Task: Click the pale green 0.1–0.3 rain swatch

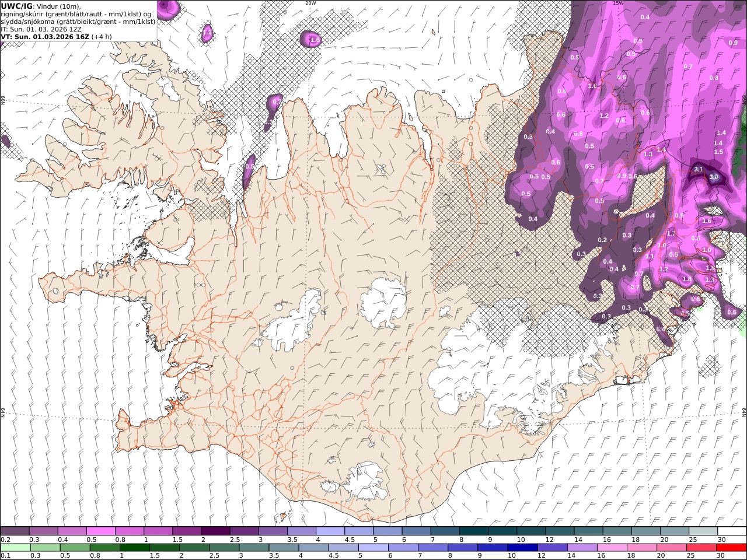Action: pos(15,548)
